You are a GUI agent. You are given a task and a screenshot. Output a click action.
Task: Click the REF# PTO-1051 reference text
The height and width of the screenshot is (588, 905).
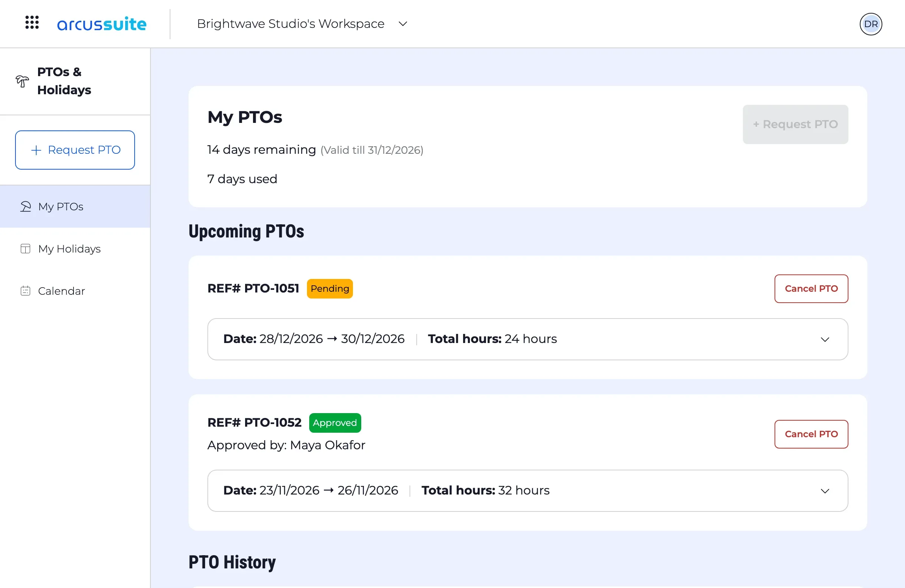coord(253,288)
